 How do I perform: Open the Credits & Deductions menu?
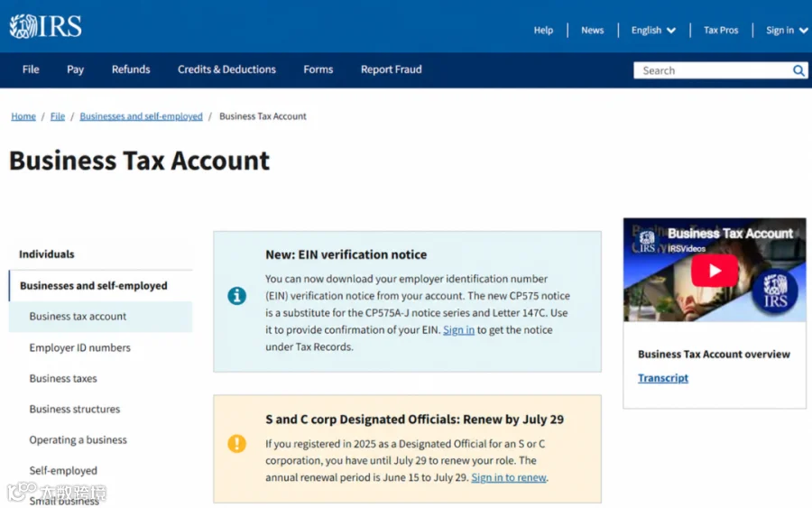coord(226,69)
